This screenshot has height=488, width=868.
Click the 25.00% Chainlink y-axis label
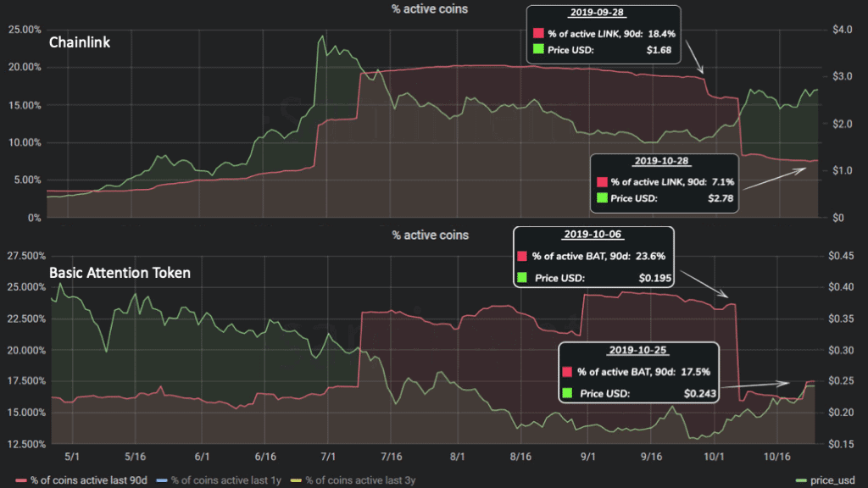pyautogui.click(x=25, y=30)
